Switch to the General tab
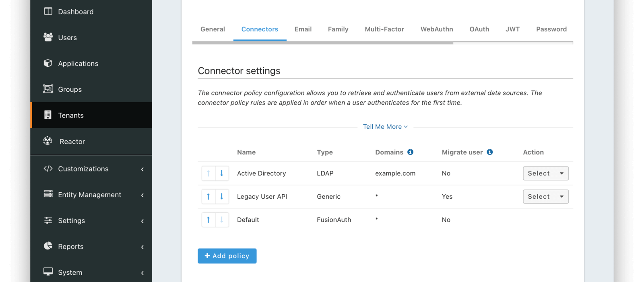This screenshot has height=282, width=644. [213, 29]
